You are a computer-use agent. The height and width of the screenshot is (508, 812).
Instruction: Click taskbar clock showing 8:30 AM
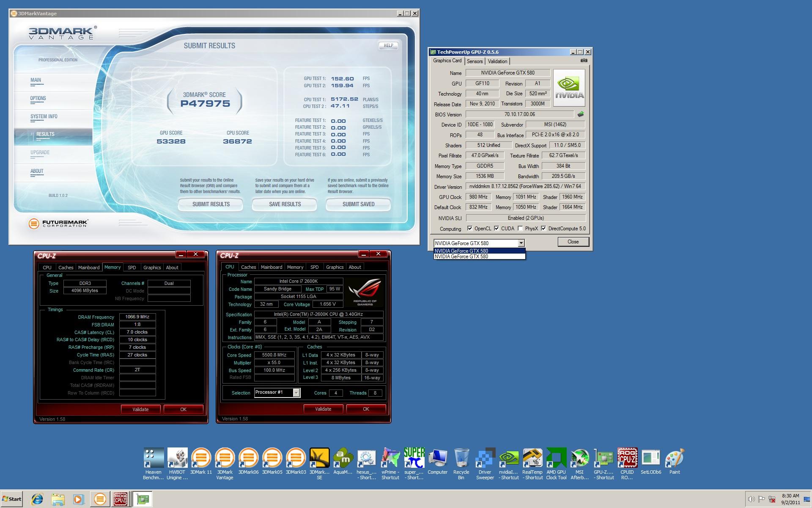pyautogui.click(x=790, y=499)
